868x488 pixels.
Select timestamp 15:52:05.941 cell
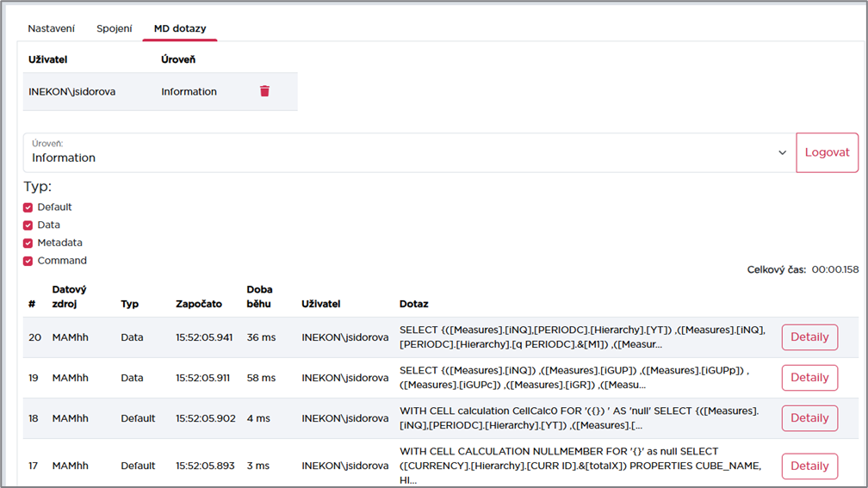click(x=204, y=337)
